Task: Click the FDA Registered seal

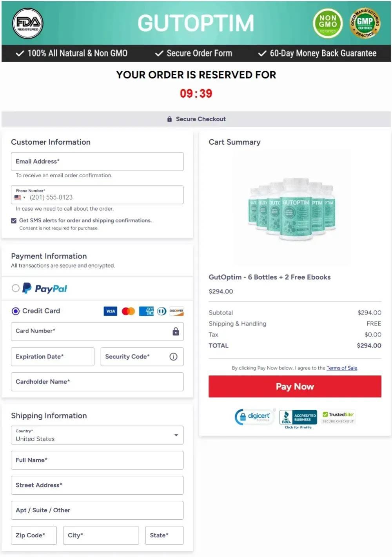Action: (27, 24)
